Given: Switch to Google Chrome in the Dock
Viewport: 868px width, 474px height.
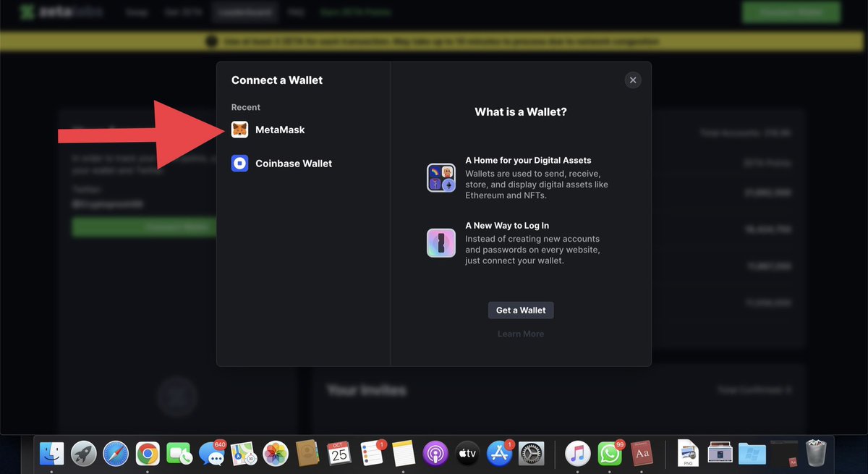Looking at the screenshot, I should pos(148,454).
